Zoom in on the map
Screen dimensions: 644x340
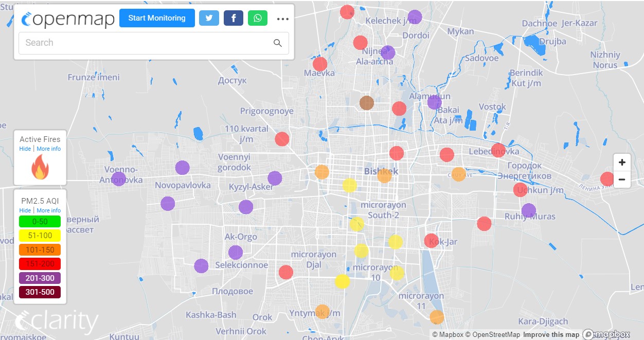tap(622, 163)
